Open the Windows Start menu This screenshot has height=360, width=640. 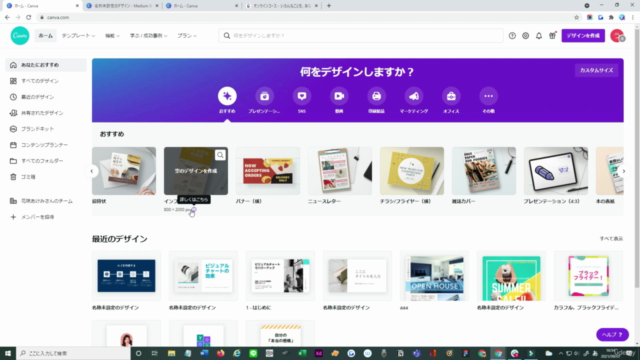coord(8,353)
